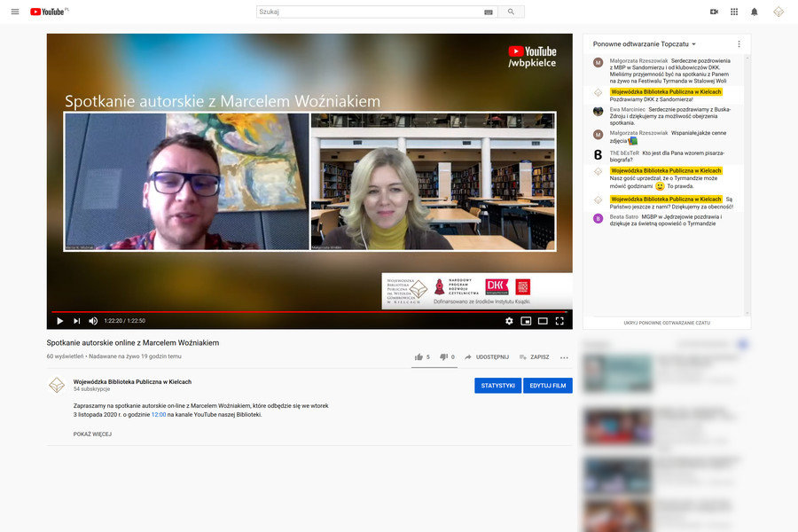
Task: Open chat options three-dot menu
Action: tap(739, 43)
